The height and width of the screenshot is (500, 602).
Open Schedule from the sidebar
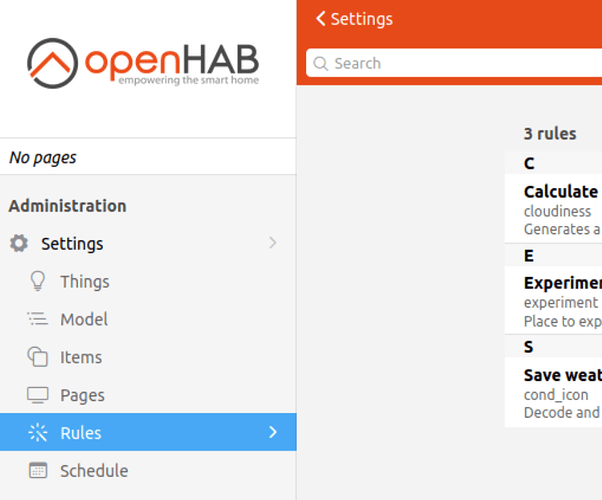click(x=94, y=471)
